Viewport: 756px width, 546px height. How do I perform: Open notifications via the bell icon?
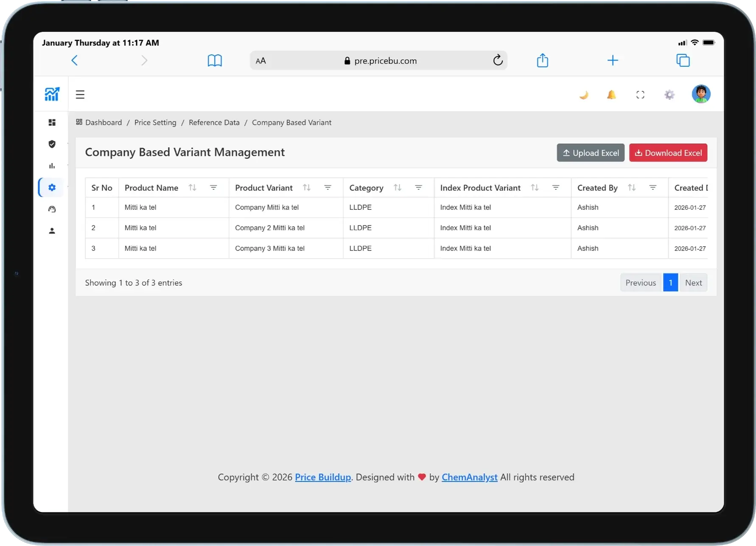click(611, 94)
